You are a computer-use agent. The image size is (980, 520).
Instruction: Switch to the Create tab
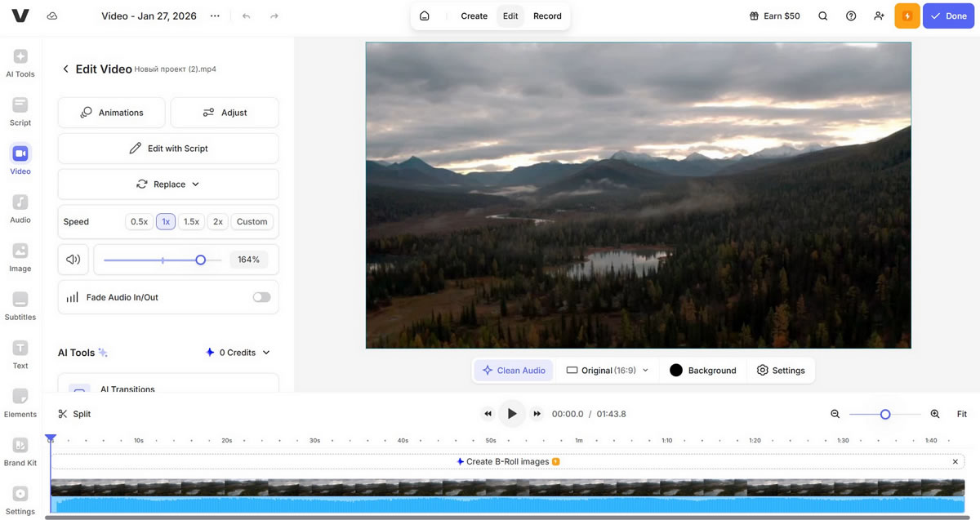click(474, 16)
